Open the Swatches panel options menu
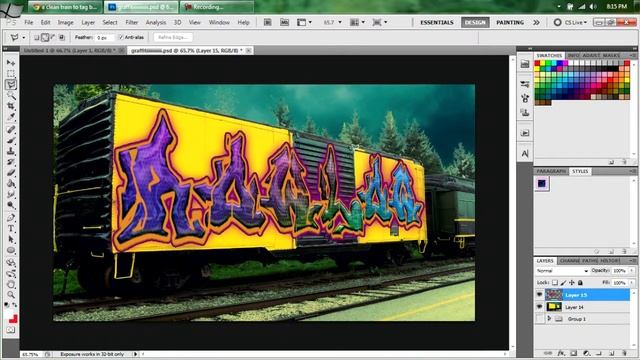 pyautogui.click(x=633, y=55)
